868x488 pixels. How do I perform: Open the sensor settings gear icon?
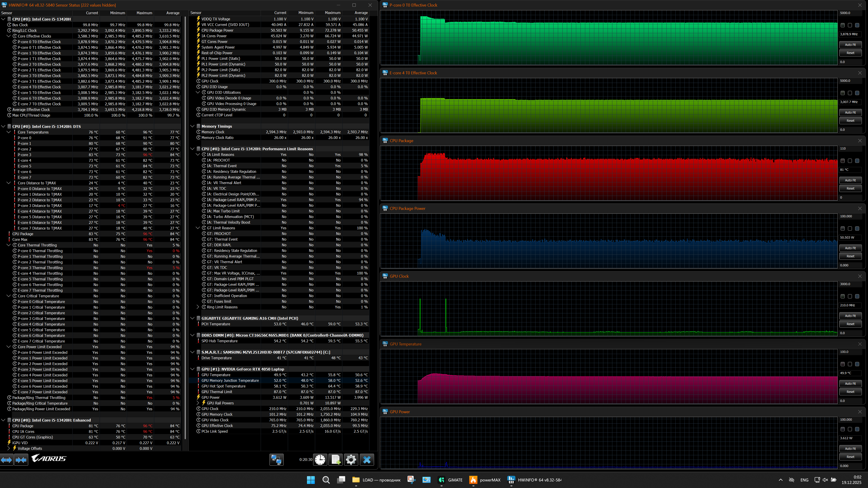pyautogui.click(x=351, y=460)
